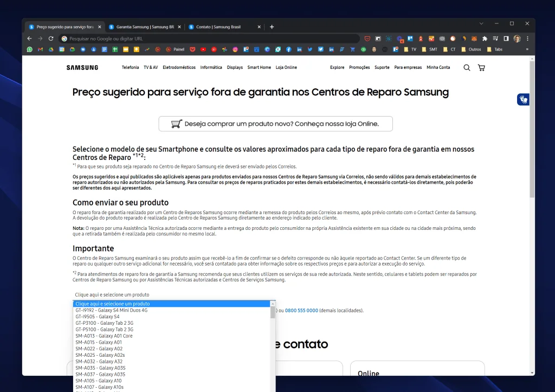Open the YouTube bookmark icon

click(x=203, y=49)
